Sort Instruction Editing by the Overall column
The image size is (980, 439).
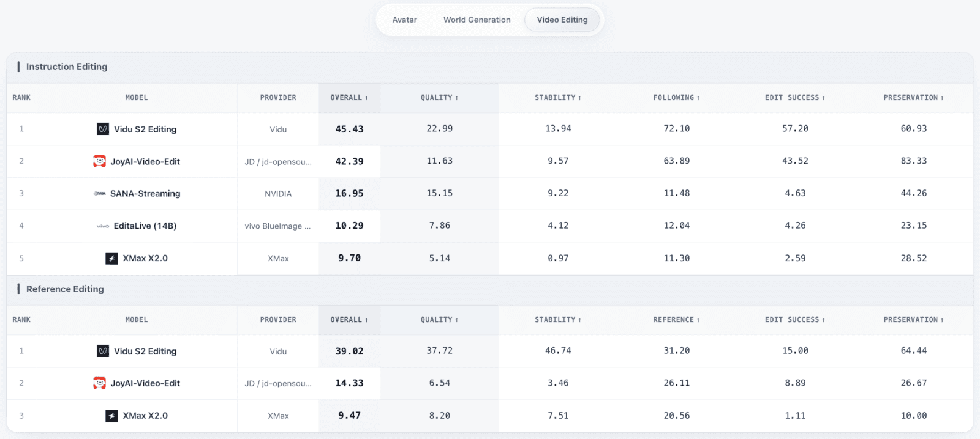click(349, 97)
